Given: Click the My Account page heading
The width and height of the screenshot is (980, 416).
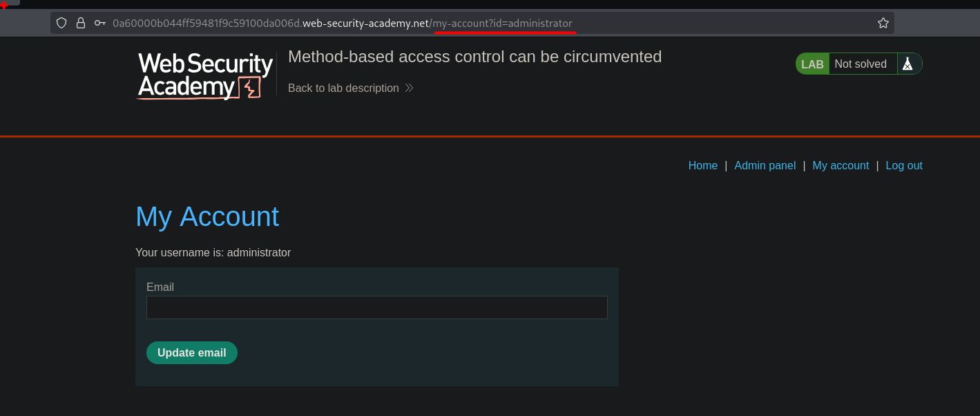Looking at the screenshot, I should click(x=207, y=216).
